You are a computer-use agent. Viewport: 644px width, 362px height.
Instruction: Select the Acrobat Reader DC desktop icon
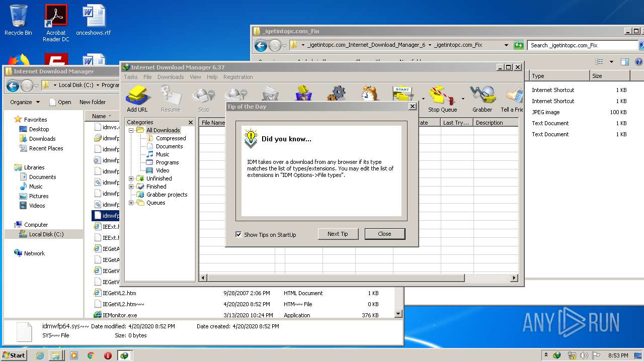56,23
